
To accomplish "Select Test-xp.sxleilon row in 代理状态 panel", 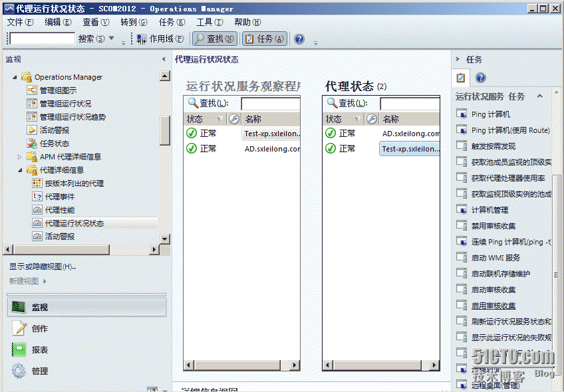I will (x=381, y=148).
